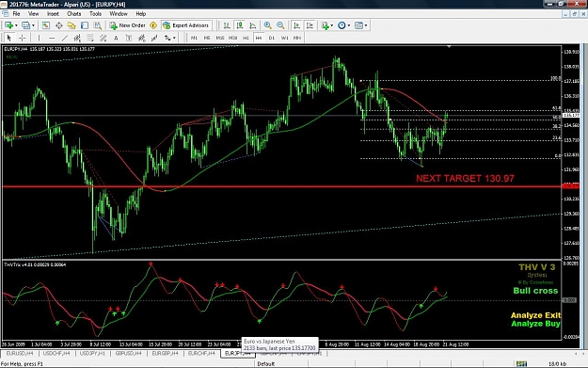Select the trendline drawing tool

65,38
